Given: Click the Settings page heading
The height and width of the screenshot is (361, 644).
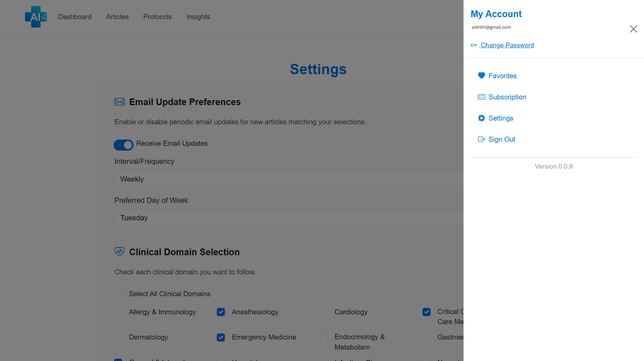Looking at the screenshot, I should pos(318,69).
